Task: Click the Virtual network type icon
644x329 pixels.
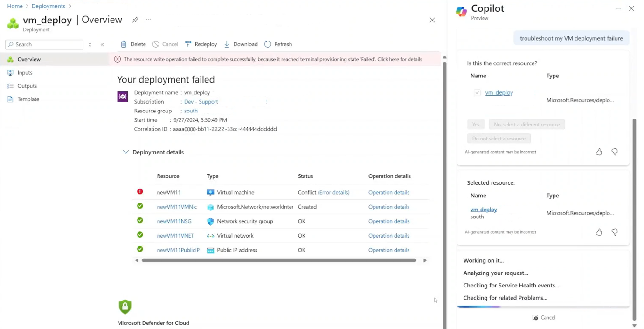Action: (210, 236)
